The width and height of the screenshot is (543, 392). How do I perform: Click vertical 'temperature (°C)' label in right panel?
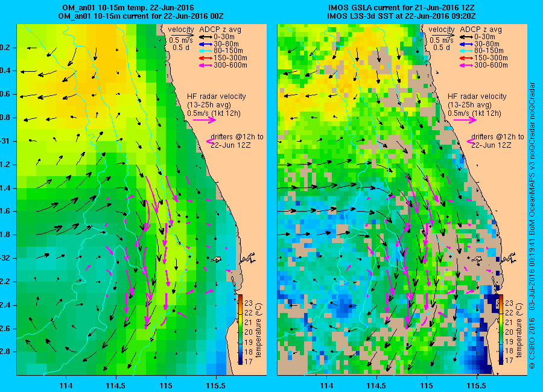[x=519, y=330]
